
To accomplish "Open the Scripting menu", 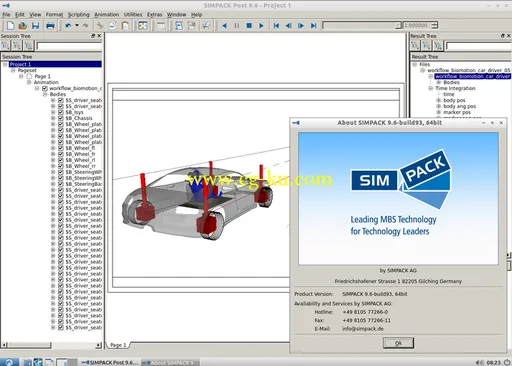I will (79, 15).
